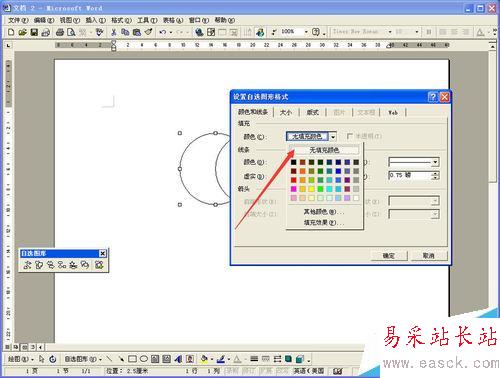Click the New document icon
Viewport: 500px width, 378px height.
pos(11,32)
